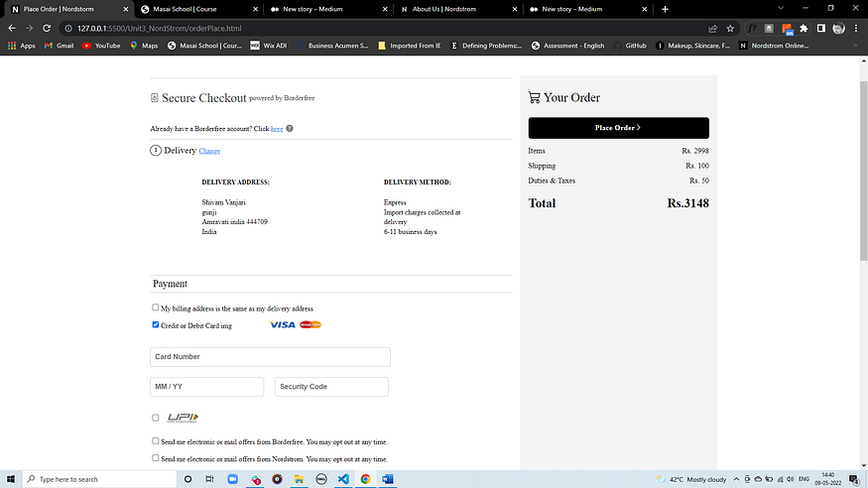The height and width of the screenshot is (488, 868).
Task: Open the share page icon in address bar
Action: click(x=713, y=28)
